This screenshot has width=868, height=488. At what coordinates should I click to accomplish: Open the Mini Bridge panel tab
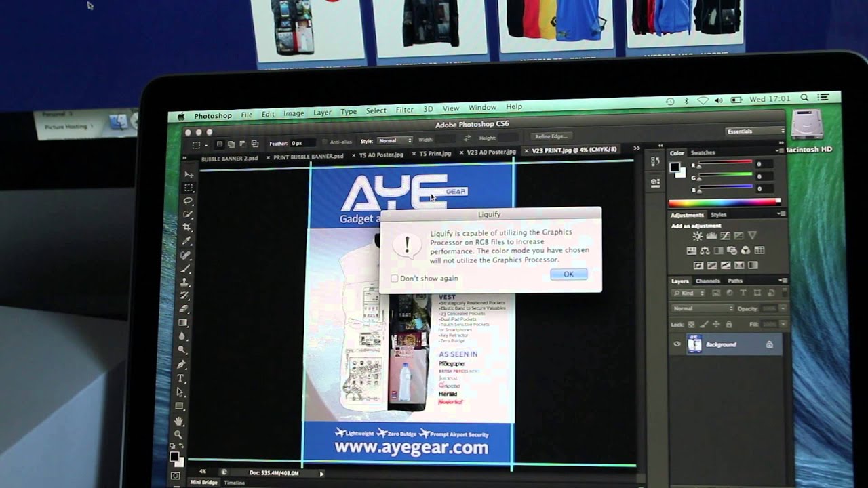pos(203,483)
